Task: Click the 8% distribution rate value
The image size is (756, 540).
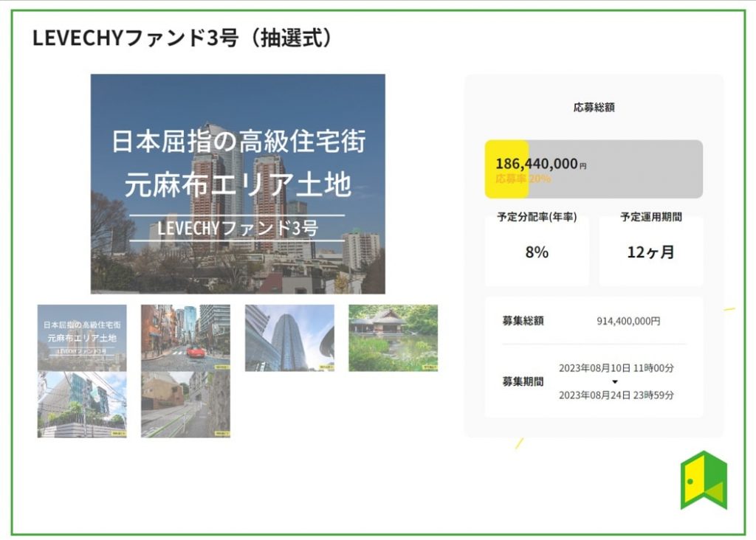Action: coord(537,252)
